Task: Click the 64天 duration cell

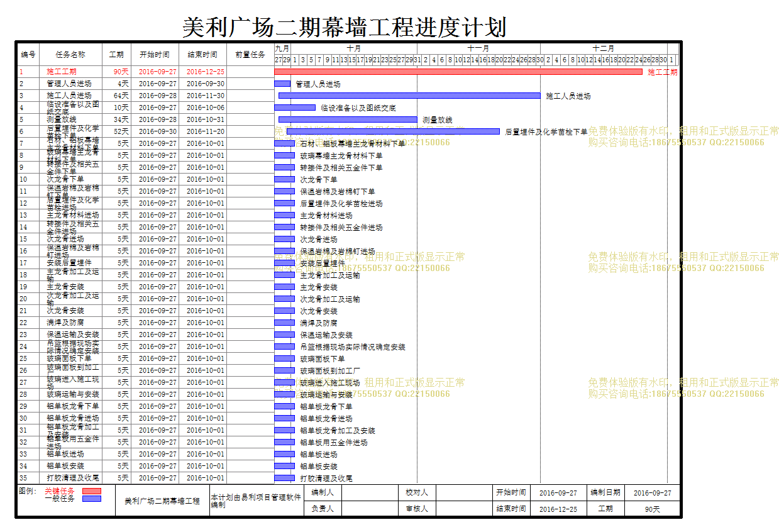Action: click(116, 96)
